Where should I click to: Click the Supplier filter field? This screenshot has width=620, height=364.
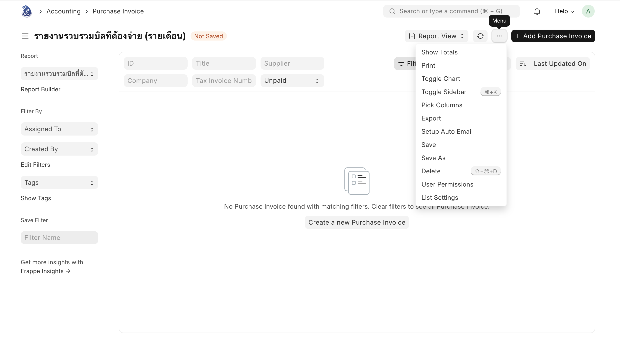pos(292,64)
